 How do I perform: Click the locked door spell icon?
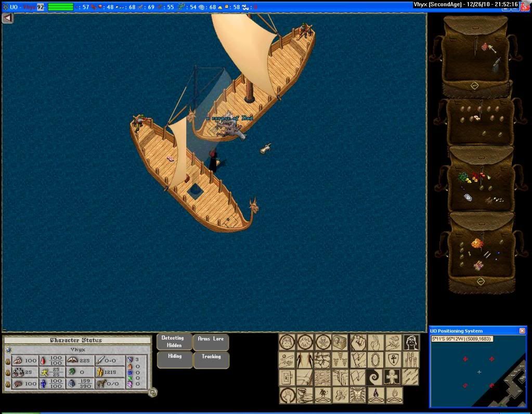287,378
